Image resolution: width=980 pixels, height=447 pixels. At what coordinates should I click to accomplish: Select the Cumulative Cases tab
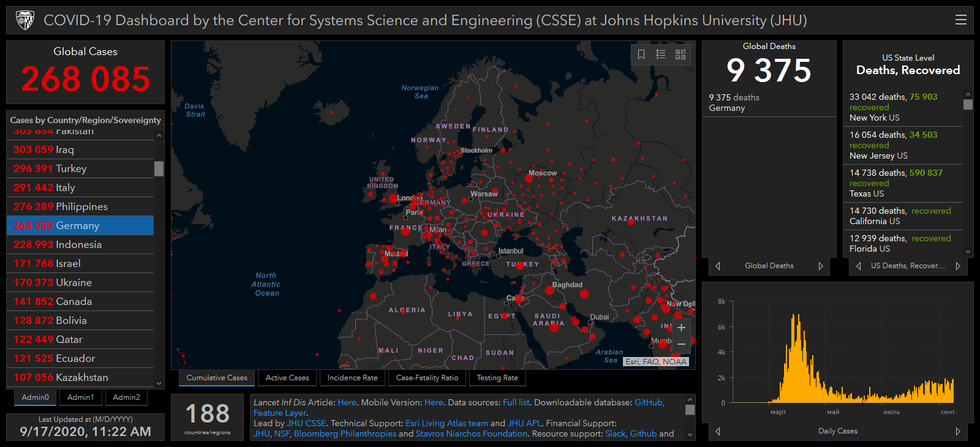click(x=217, y=378)
